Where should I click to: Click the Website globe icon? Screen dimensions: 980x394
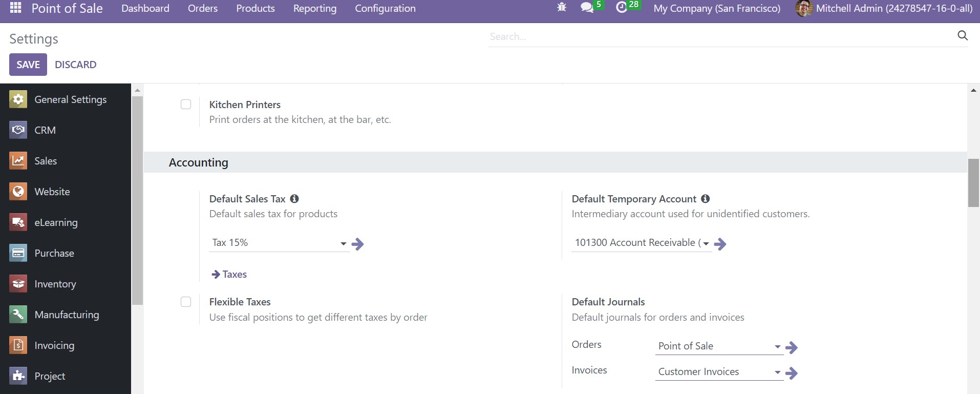18,192
